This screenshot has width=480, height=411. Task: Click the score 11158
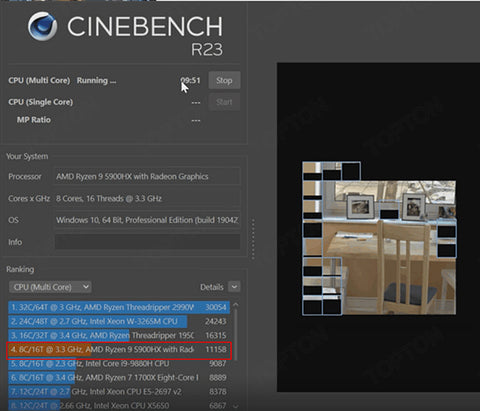tap(216, 349)
